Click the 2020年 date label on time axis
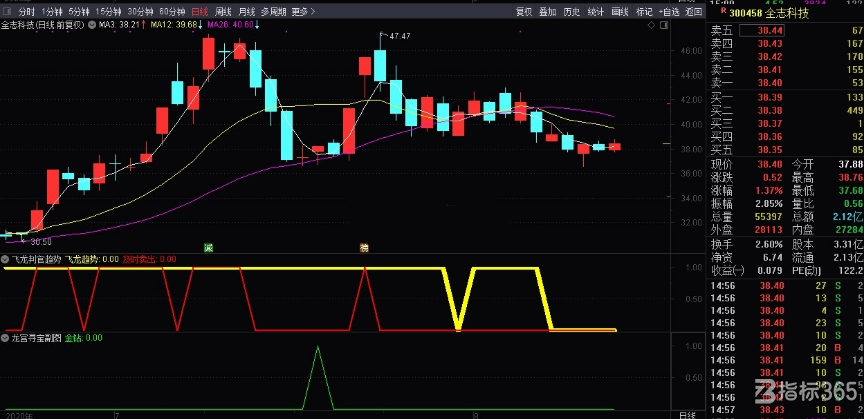The width and height of the screenshot is (866, 419). (18, 415)
